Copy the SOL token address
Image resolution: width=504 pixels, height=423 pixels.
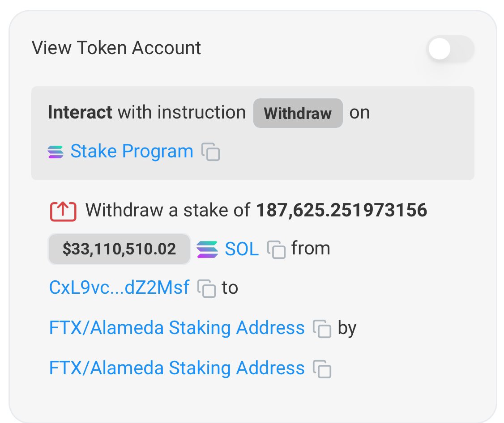(276, 250)
